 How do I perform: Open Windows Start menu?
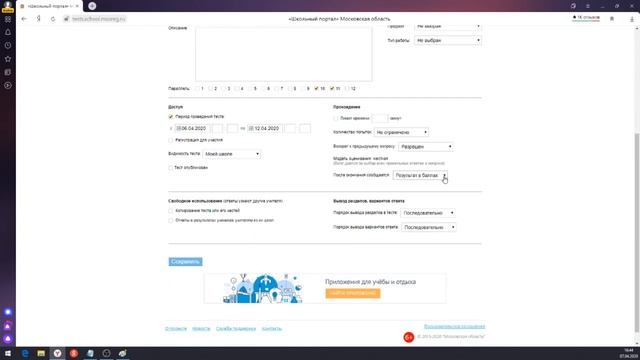8,353
